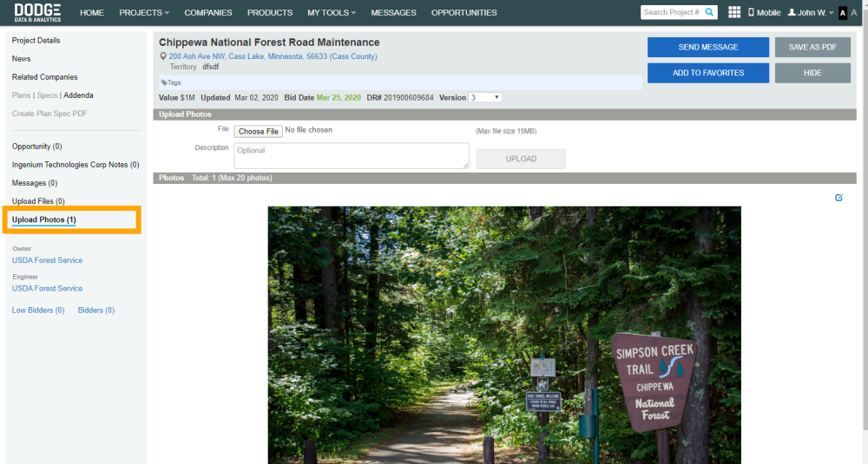Click the search magnifier icon
This screenshot has height=464, width=868.
coord(709,12)
